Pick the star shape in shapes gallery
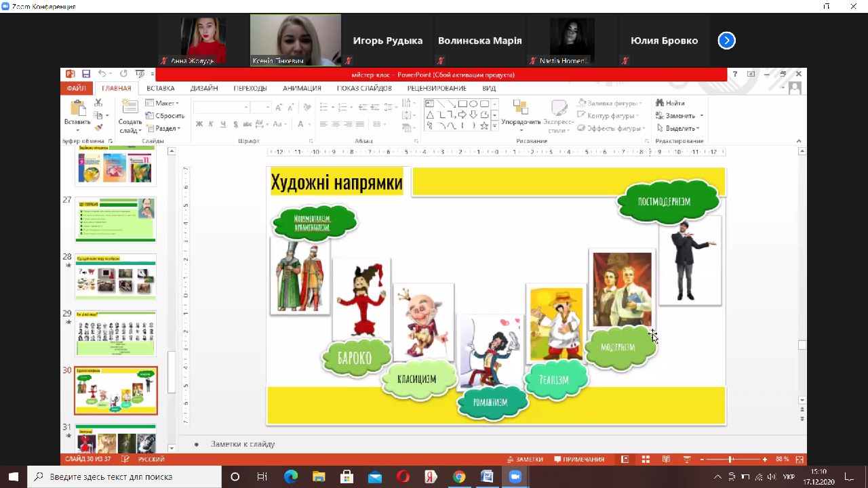The image size is (868, 488). [484, 125]
